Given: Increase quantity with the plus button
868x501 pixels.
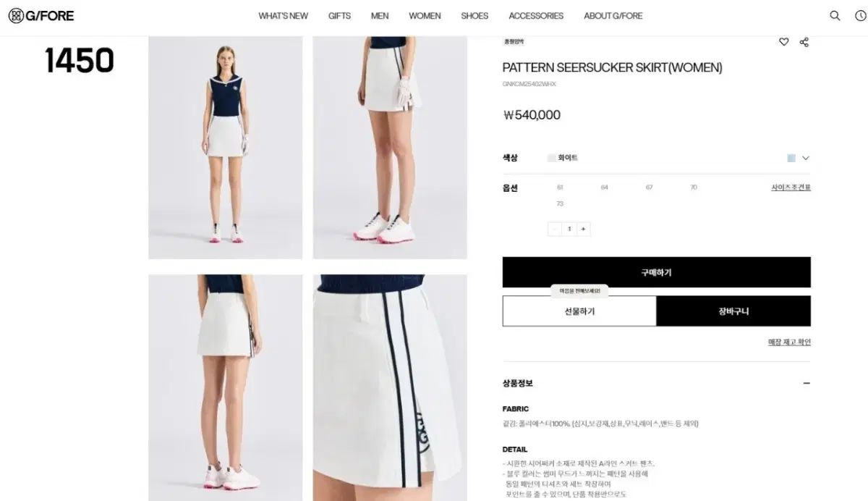Looking at the screenshot, I should point(583,229).
